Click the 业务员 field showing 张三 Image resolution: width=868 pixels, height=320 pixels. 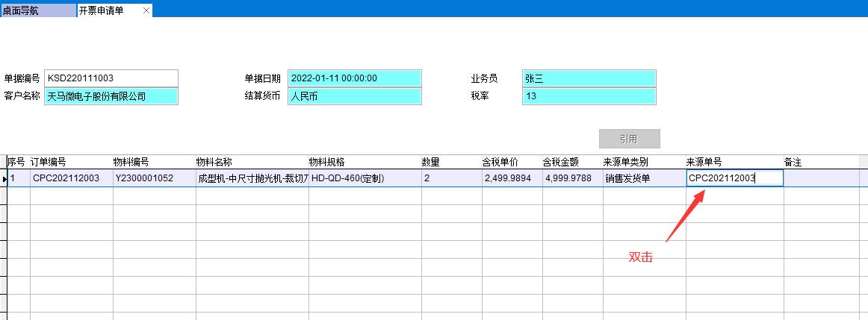coord(589,78)
